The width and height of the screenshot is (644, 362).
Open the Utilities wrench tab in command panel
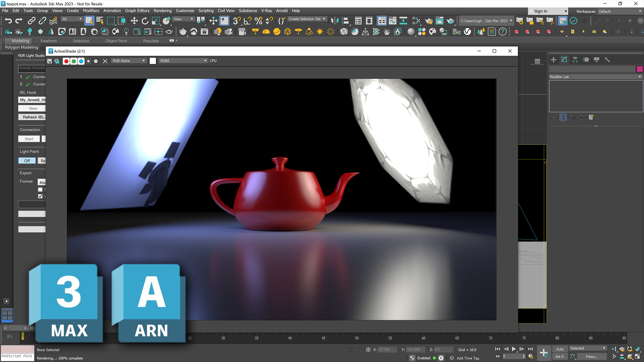[607, 60]
